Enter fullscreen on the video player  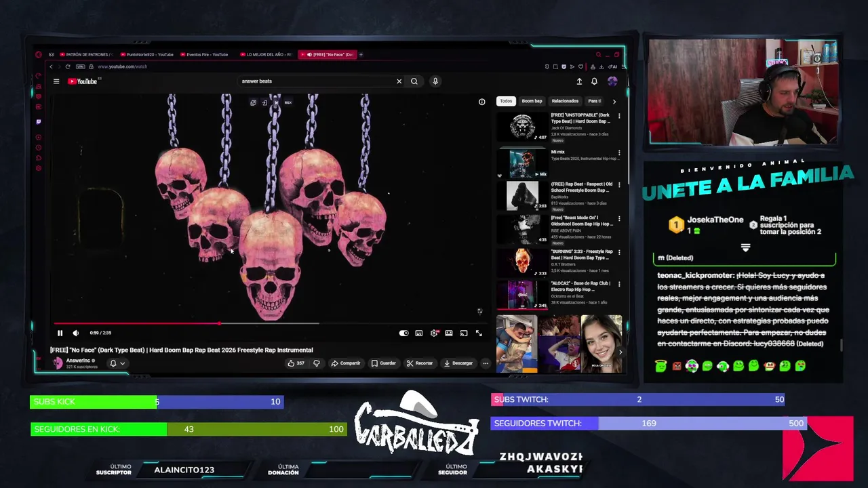[x=479, y=333]
